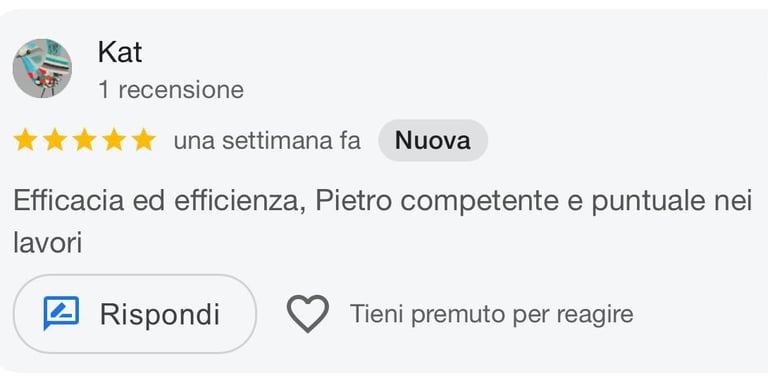This screenshot has height=383, width=768.
Task: Open the Rispondi reply button
Action: click(x=135, y=314)
